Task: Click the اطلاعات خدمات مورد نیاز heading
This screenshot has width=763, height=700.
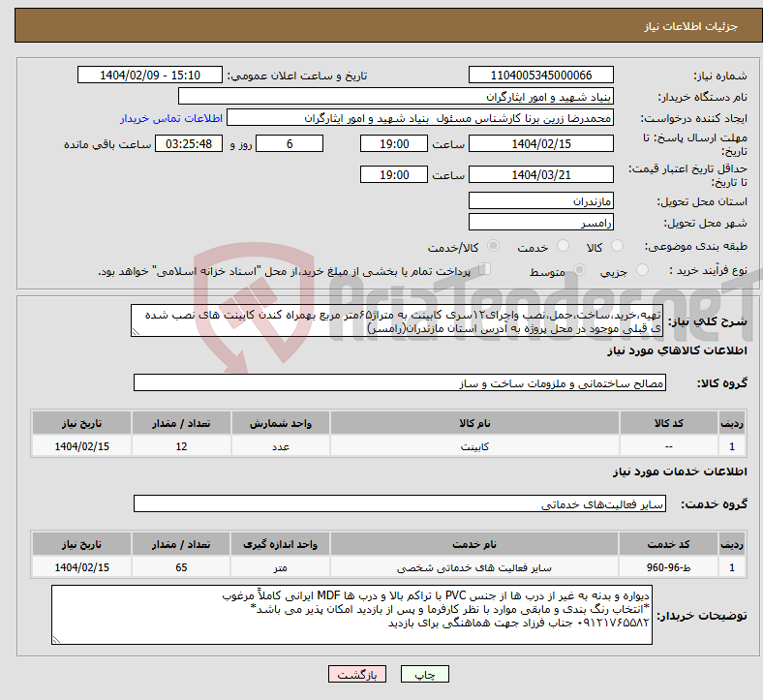Action: coord(680,472)
